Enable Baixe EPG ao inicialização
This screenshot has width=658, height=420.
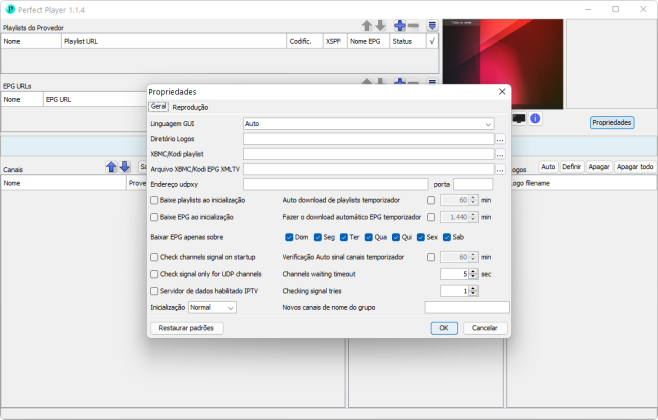click(x=154, y=217)
